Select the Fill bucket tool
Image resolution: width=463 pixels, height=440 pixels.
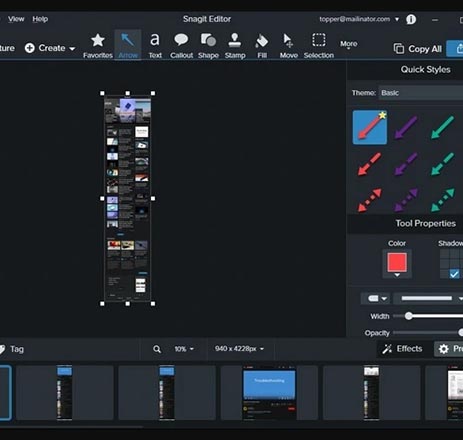262,46
